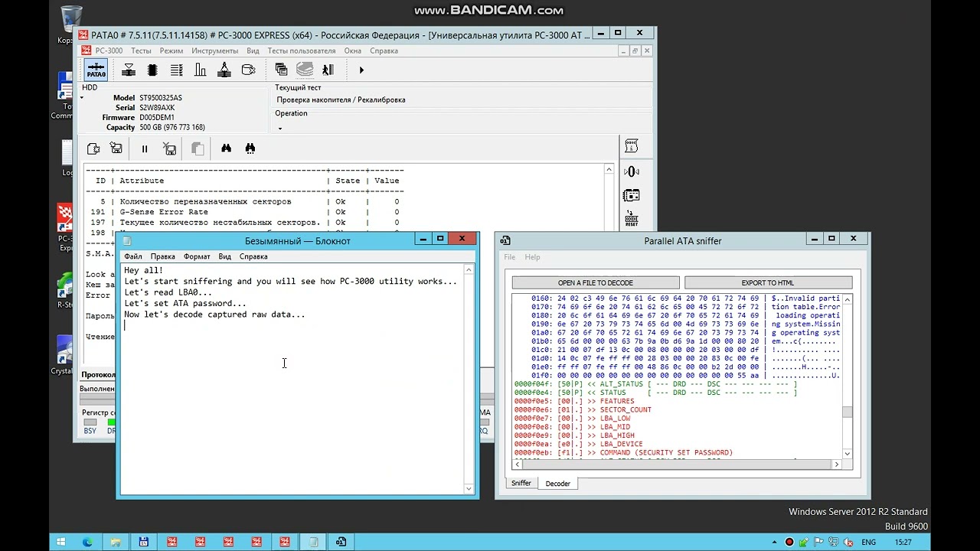Click the model value ST9500325AS

point(161,98)
